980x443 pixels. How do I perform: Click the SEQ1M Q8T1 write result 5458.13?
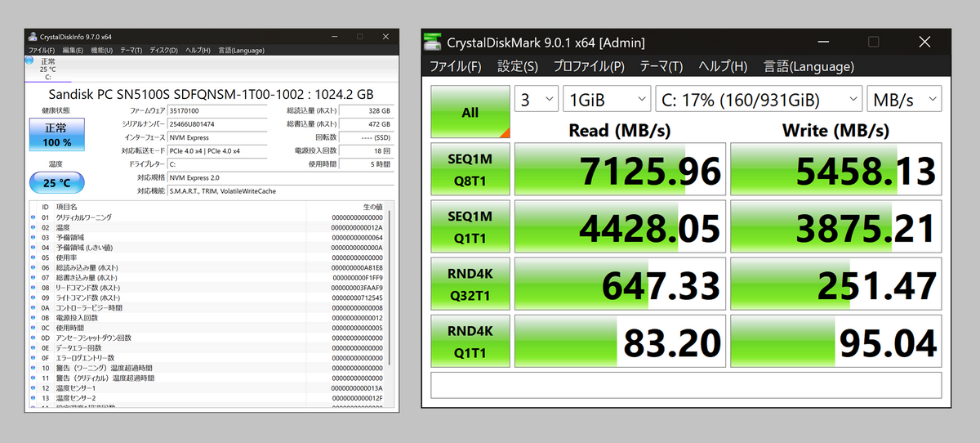click(x=835, y=170)
